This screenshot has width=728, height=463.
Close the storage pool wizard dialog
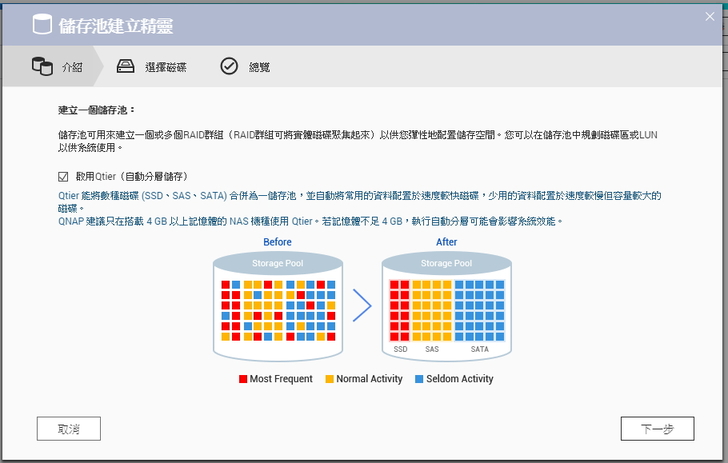point(710,16)
